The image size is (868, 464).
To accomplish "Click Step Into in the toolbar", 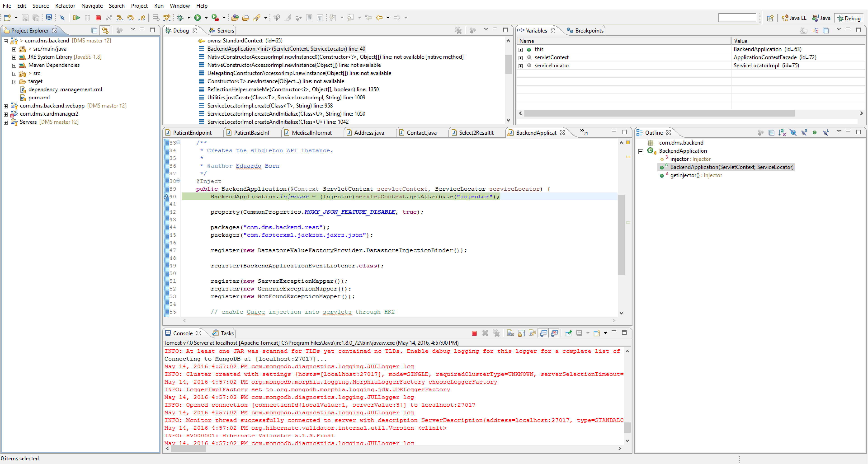I will 120,18.
